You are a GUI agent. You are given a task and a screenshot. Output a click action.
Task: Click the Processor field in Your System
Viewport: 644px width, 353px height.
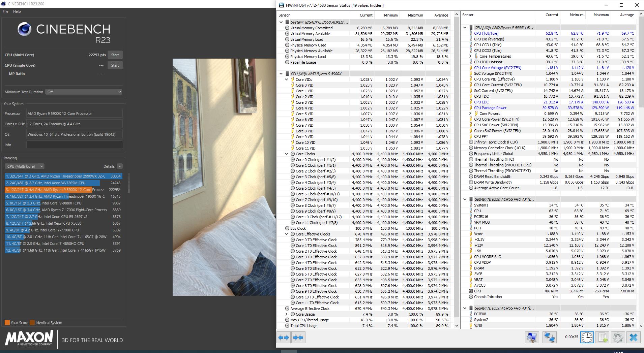[x=75, y=114]
